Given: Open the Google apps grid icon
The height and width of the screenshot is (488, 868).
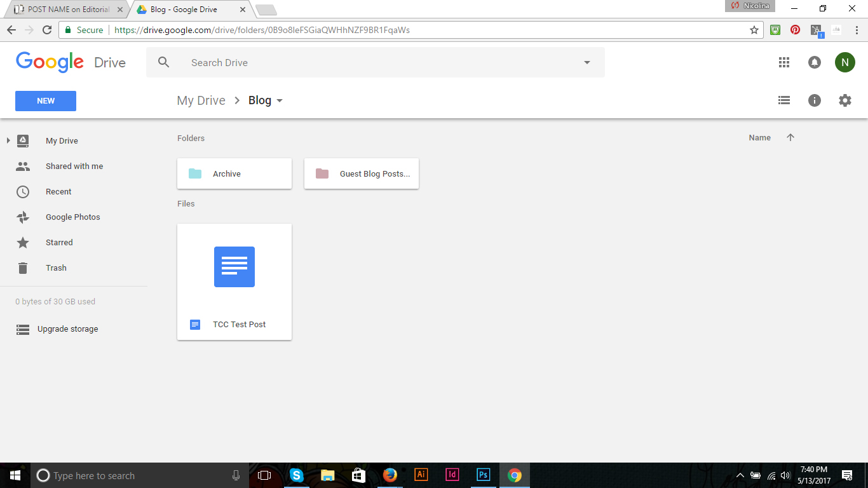Looking at the screenshot, I should [783, 62].
